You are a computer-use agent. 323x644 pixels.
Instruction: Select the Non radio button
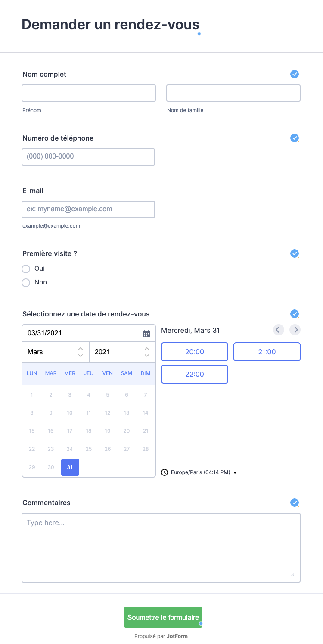pyautogui.click(x=26, y=283)
